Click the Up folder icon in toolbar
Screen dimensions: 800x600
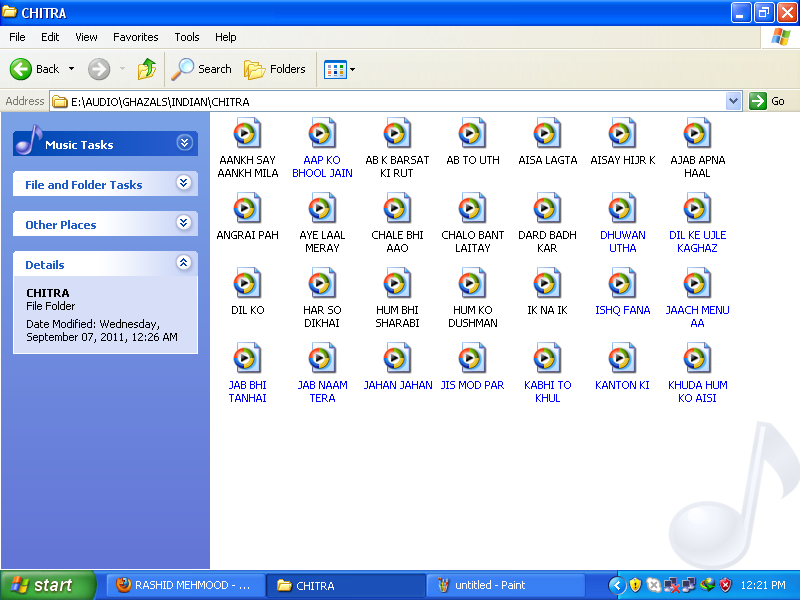click(x=147, y=69)
